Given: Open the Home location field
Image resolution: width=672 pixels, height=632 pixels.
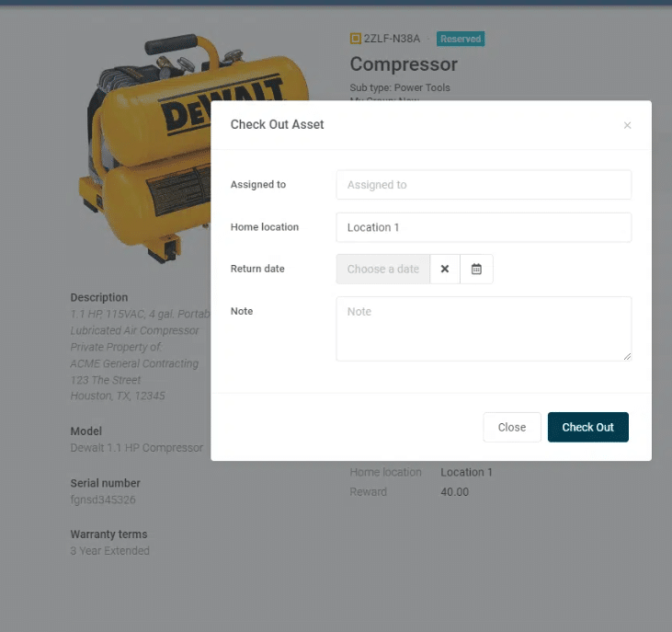Looking at the screenshot, I should [484, 227].
